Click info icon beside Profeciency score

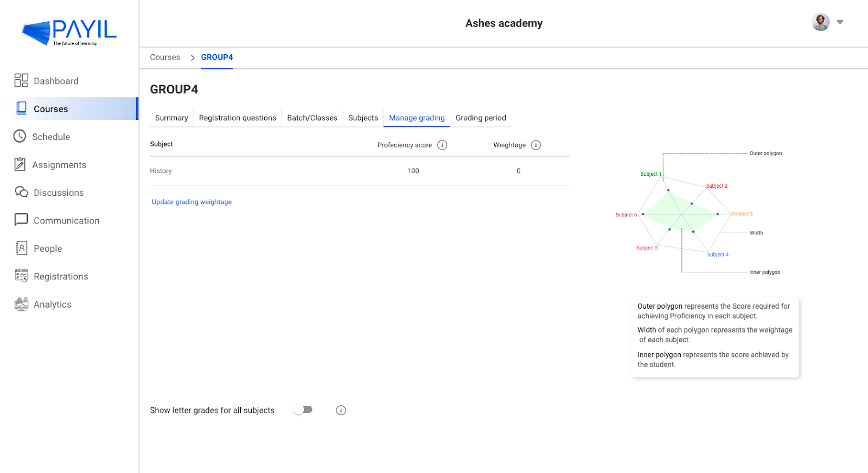(442, 145)
